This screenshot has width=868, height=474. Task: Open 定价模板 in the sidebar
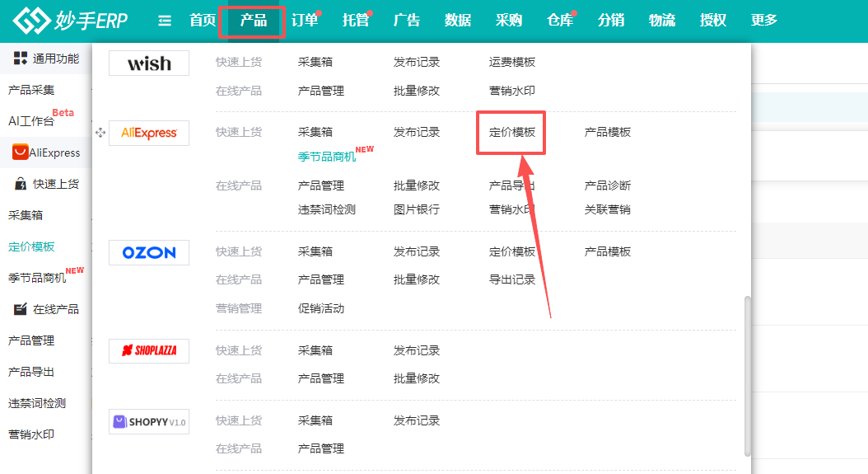tap(31, 246)
